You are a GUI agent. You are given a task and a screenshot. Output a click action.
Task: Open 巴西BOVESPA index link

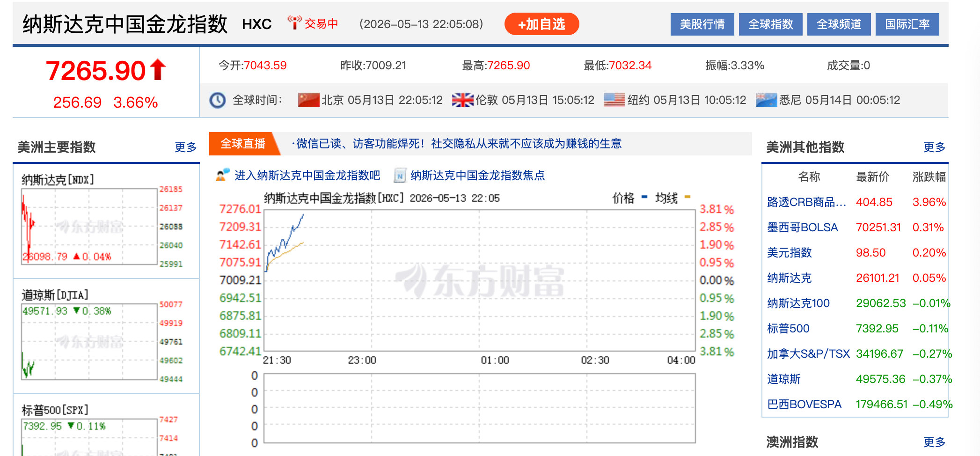pyautogui.click(x=804, y=405)
